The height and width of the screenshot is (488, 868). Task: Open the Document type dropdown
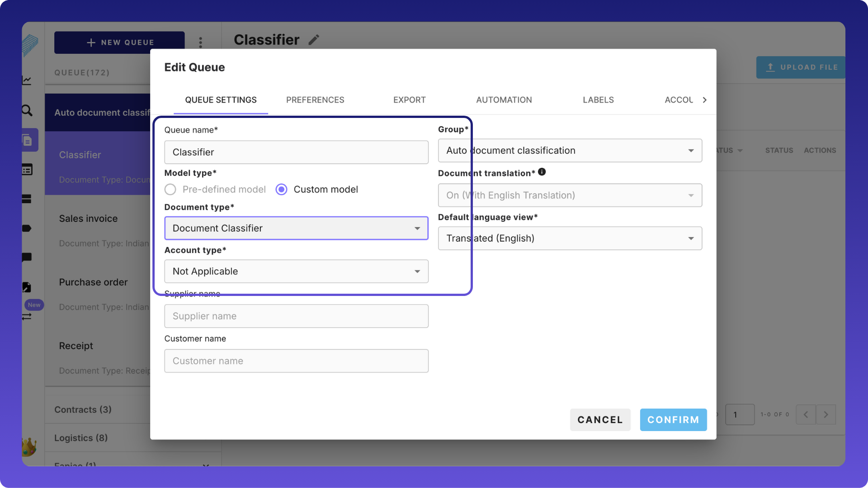296,228
